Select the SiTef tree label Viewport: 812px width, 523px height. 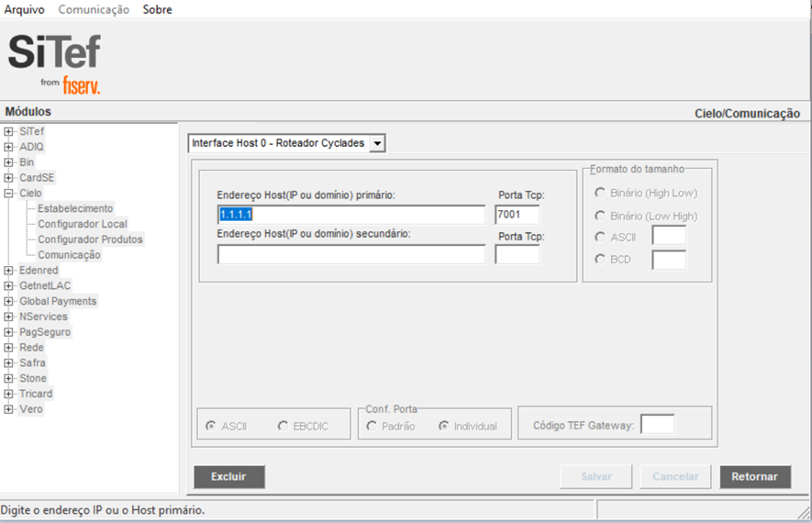point(31,131)
